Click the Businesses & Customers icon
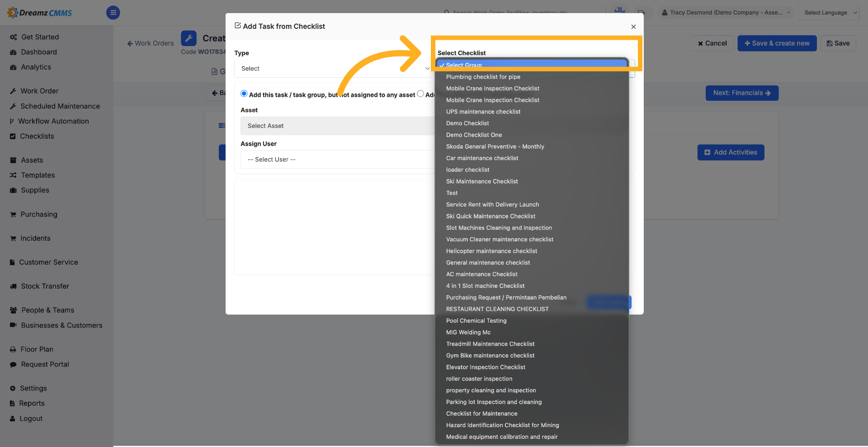 tap(13, 325)
